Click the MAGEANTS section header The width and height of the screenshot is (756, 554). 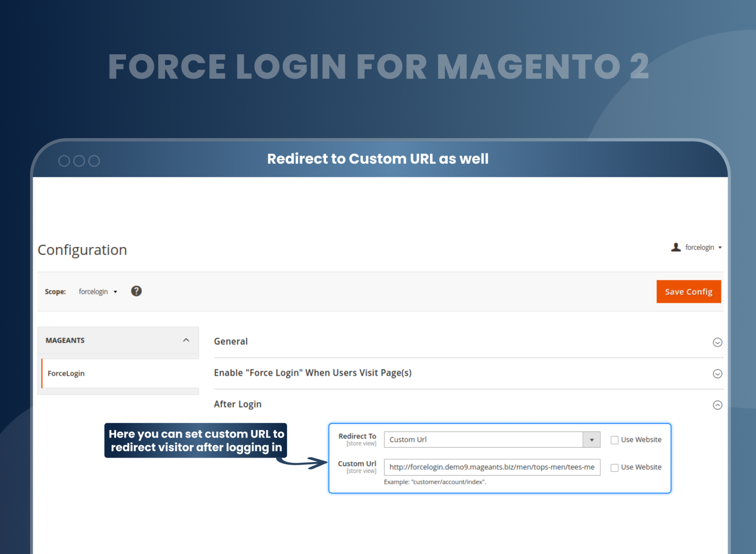tap(65, 340)
